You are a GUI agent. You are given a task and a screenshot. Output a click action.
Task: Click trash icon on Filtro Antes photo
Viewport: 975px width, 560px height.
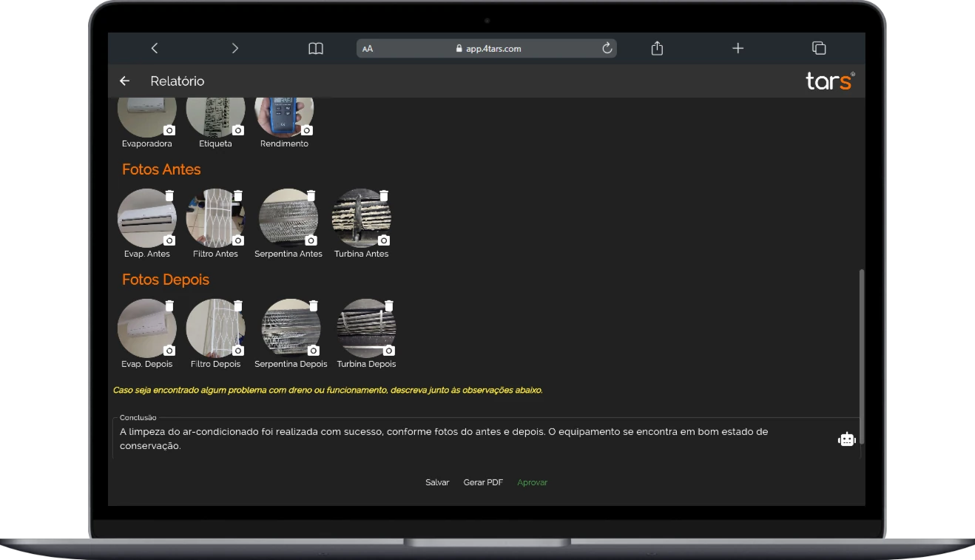(238, 195)
